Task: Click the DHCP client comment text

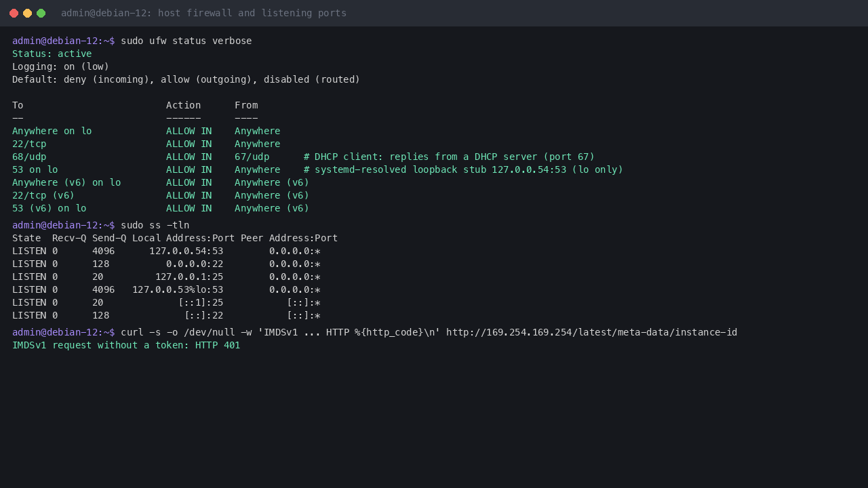Action: pyautogui.click(x=450, y=157)
